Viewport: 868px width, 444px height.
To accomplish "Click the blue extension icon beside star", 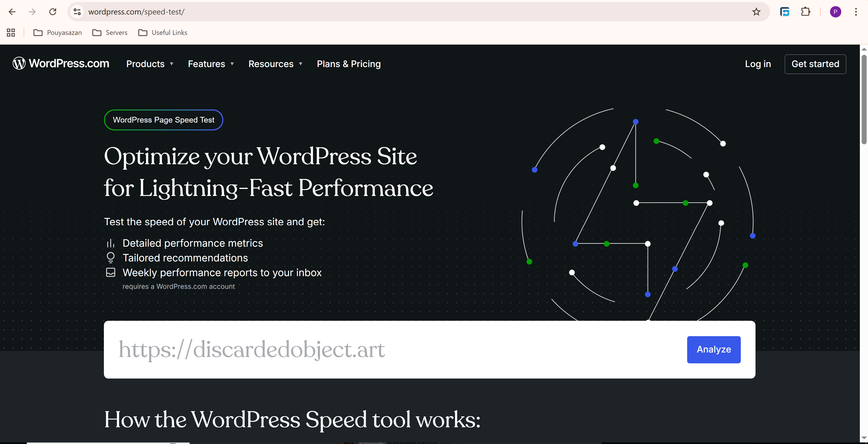I will [784, 12].
